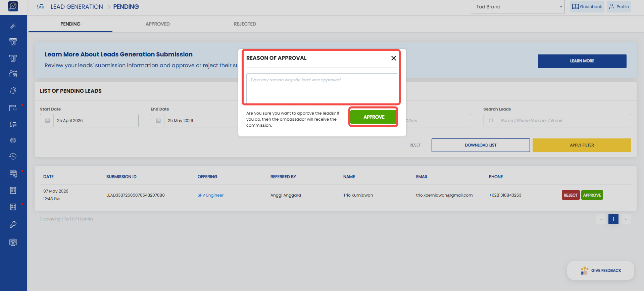Open the history clock sidebar icon

click(x=13, y=156)
